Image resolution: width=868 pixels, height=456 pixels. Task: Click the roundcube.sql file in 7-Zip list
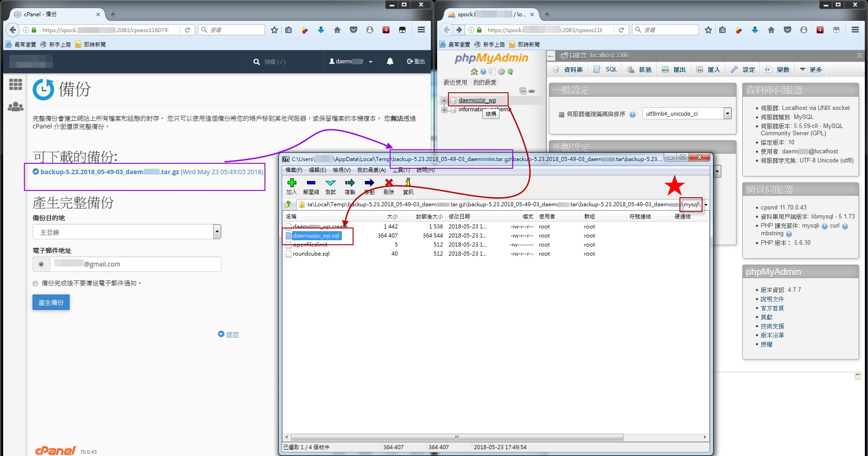click(311, 254)
